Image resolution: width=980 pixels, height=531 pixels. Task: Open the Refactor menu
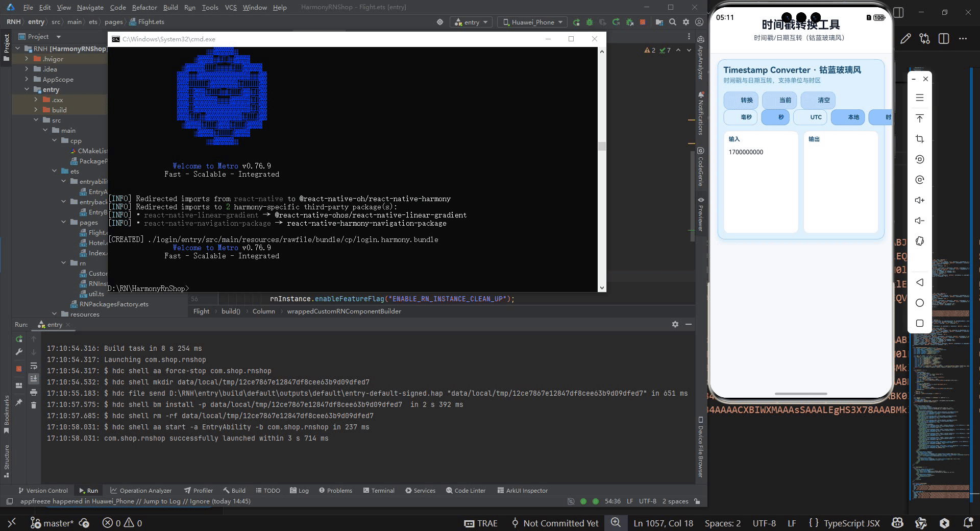pyautogui.click(x=144, y=7)
